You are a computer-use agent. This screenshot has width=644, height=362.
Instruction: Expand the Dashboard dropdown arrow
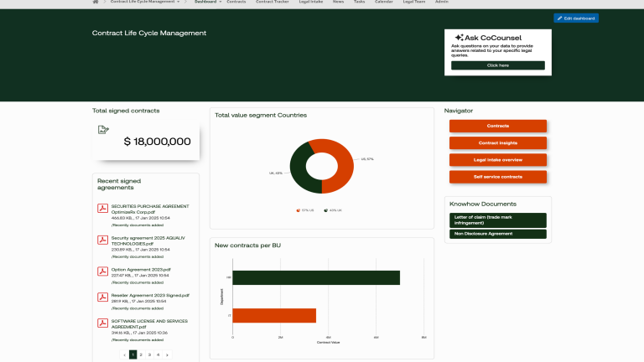[x=219, y=3]
